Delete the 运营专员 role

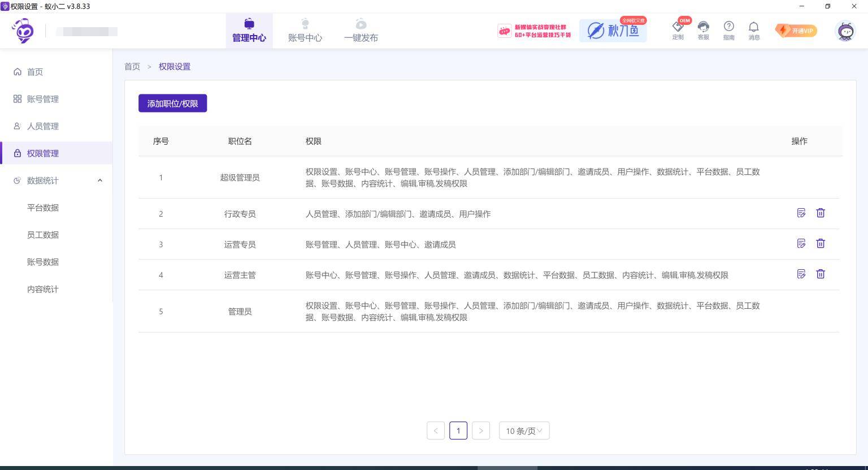pos(821,244)
